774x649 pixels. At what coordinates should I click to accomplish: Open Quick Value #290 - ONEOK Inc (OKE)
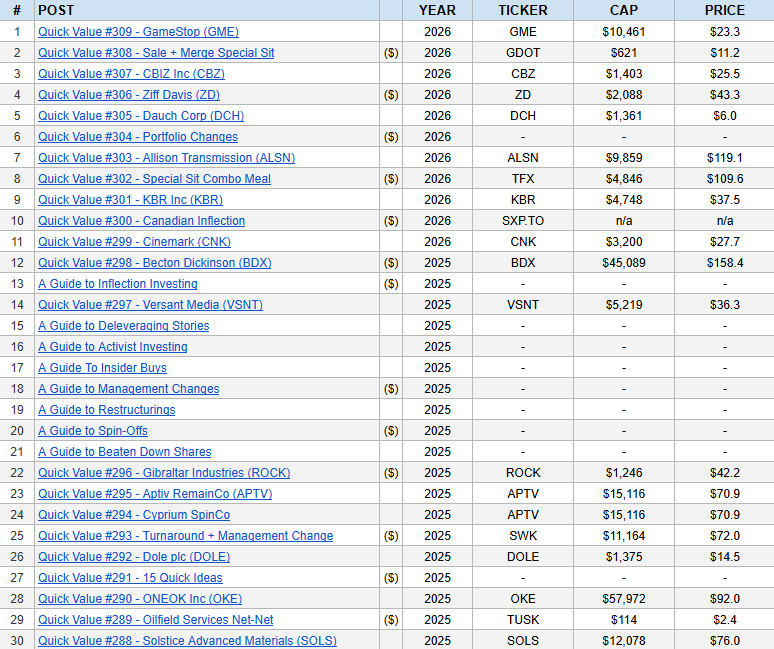(x=140, y=598)
